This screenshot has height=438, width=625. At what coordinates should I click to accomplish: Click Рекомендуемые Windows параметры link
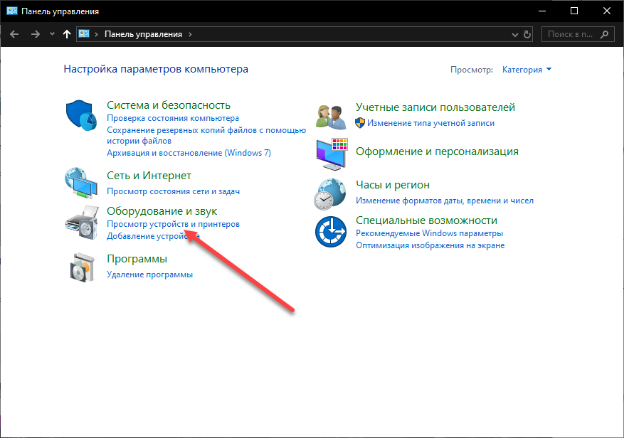pos(429,233)
